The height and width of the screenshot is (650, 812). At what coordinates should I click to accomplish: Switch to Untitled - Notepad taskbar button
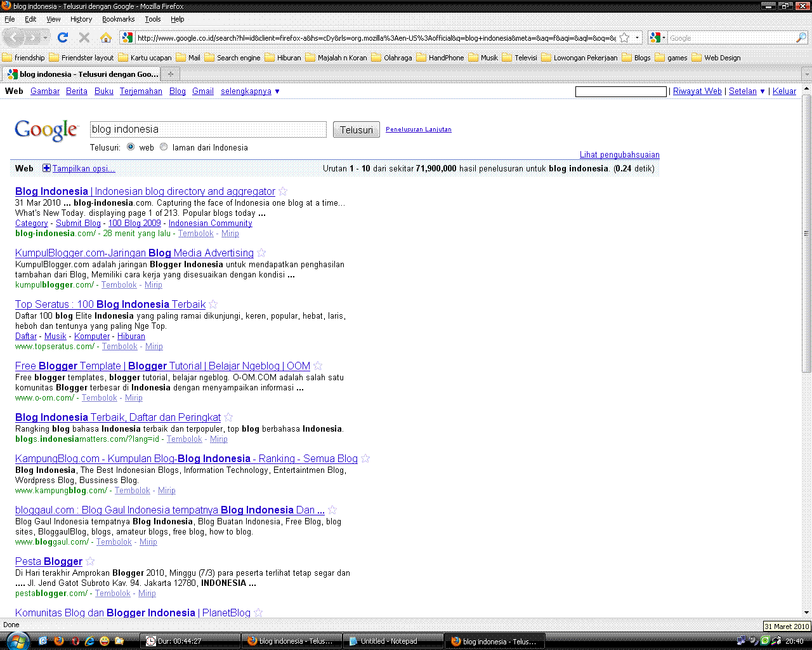[x=393, y=641]
